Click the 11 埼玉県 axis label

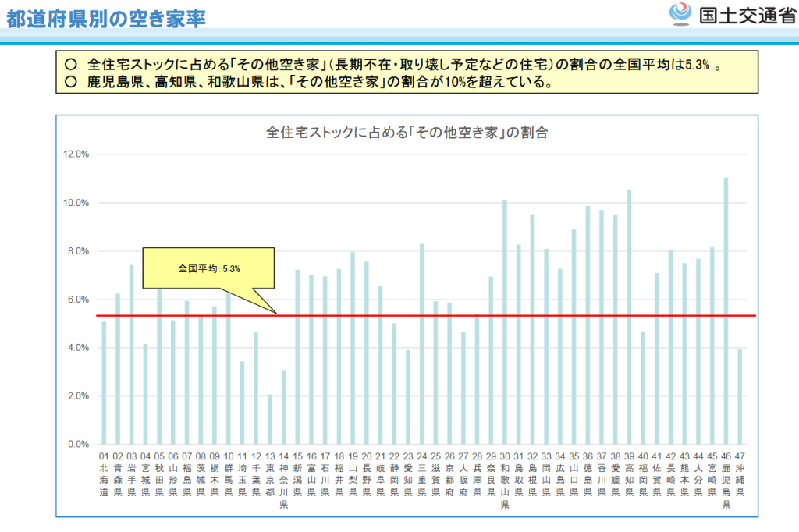(x=242, y=474)
